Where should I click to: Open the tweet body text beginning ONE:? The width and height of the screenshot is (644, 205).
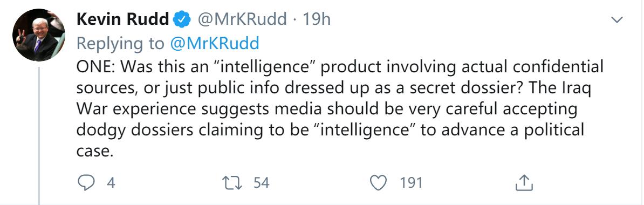(x=340, y=110)
